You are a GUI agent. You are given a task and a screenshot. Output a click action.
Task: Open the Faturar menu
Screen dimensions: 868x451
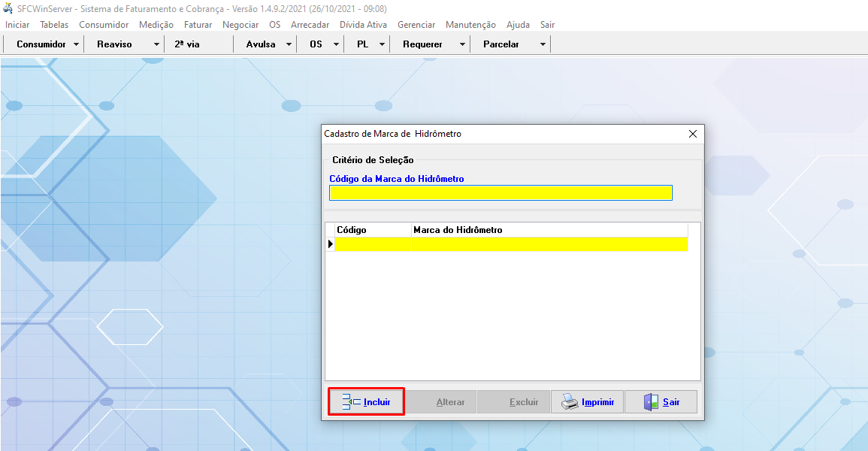click(198, 25)
